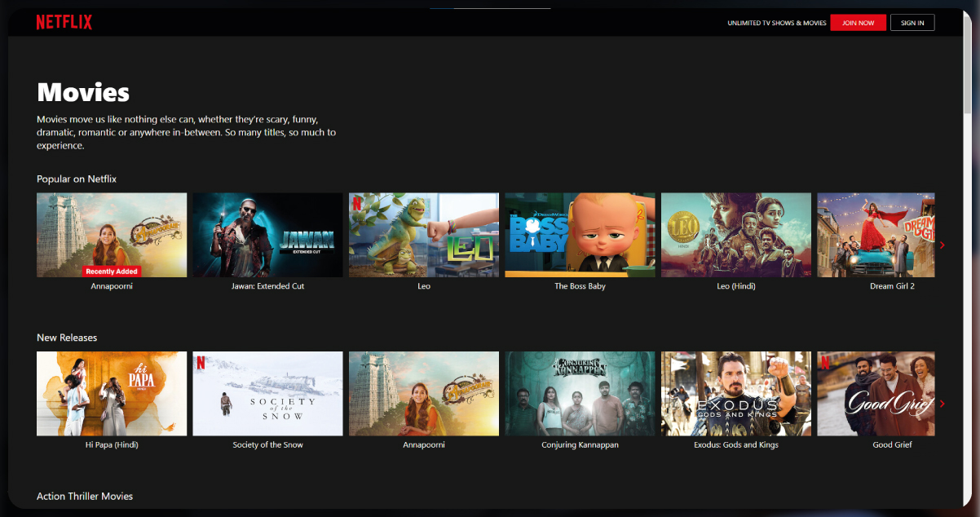This screenshot has height=517, width=980.
Task: Click the JOIN NOW button
Action: click(858, 23)
